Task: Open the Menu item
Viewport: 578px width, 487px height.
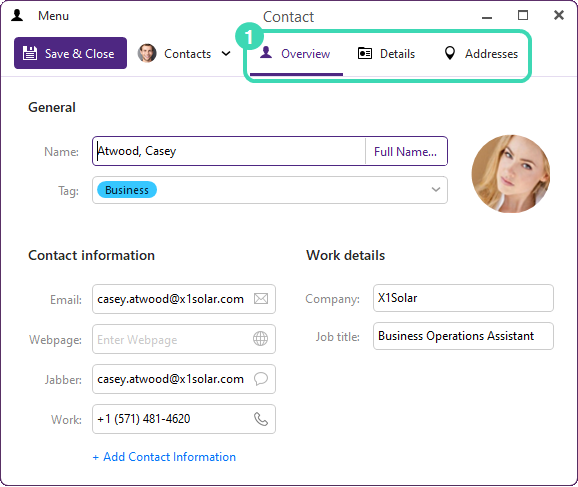Action: click(53, 16)
